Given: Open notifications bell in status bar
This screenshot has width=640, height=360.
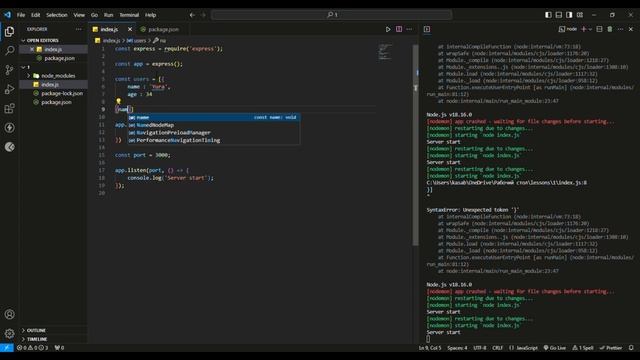Looking at the screenshot, I should click(631, 348).
